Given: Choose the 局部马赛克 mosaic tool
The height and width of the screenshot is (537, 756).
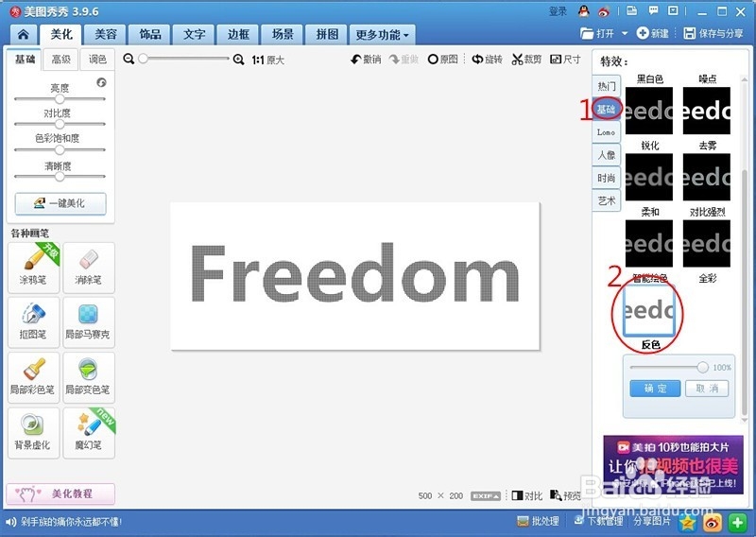Looking at the screenshot, I should [x=89, y=322].
